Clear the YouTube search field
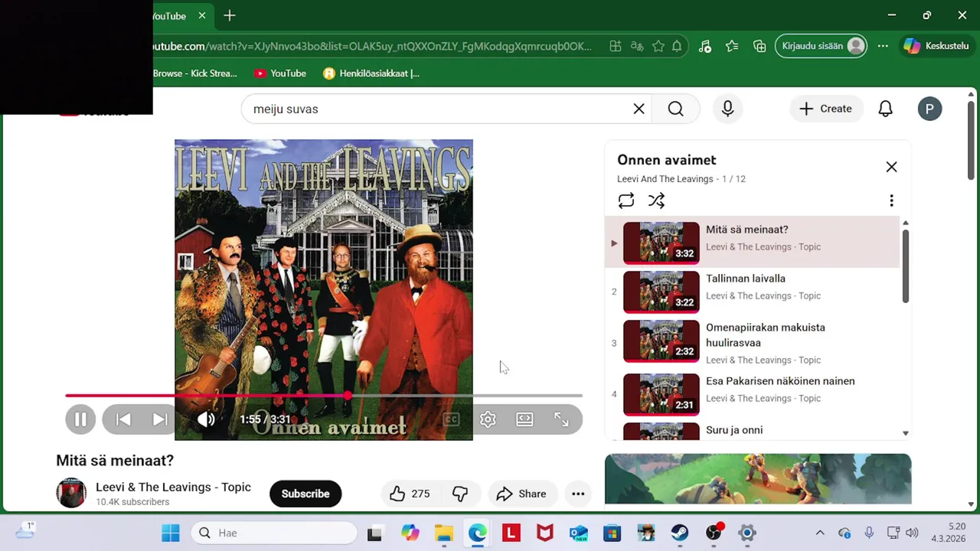The width and height of the screenshot is (980, 551). pos(639,109)
